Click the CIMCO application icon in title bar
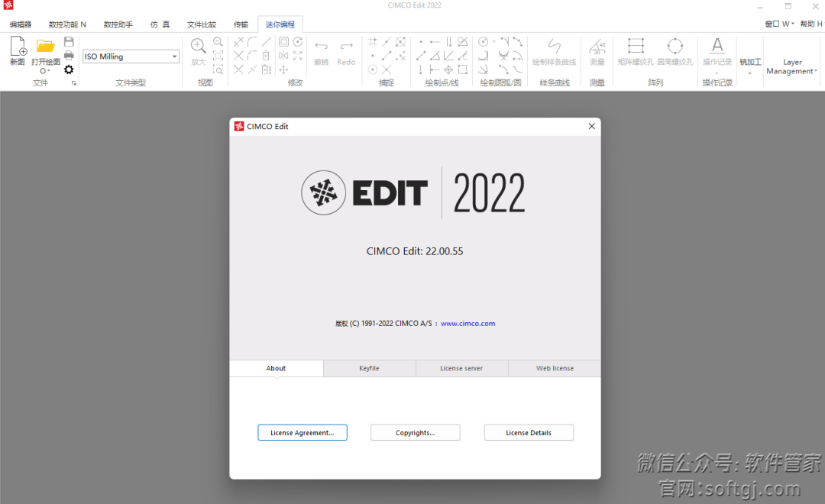Screen dimensions: 825x504 (8, 5)
